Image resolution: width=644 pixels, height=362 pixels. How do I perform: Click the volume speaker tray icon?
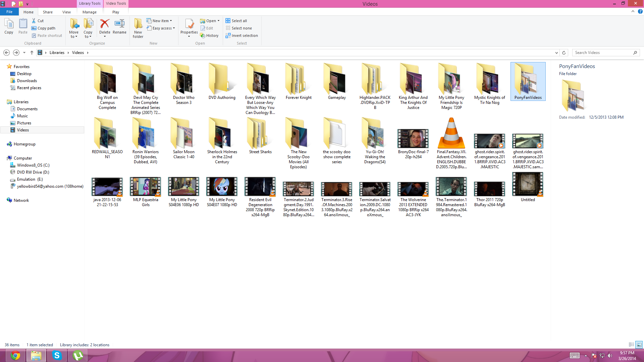point(610,356)
